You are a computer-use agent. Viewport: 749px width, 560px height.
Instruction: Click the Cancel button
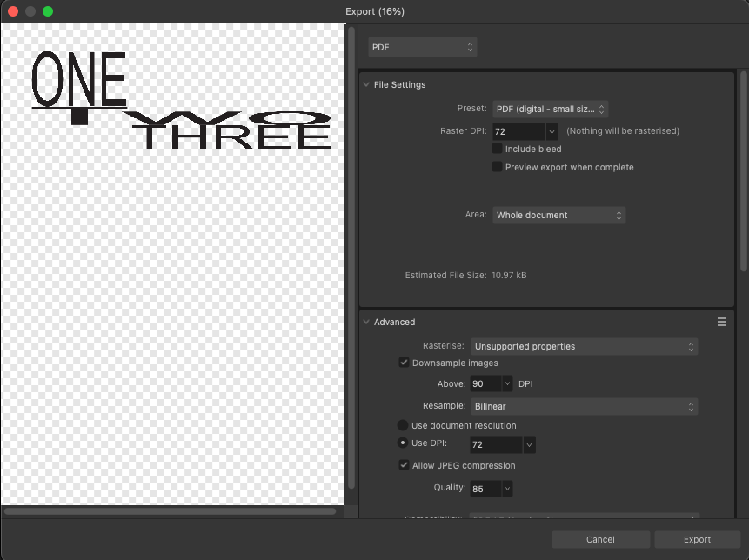point(600,540)
